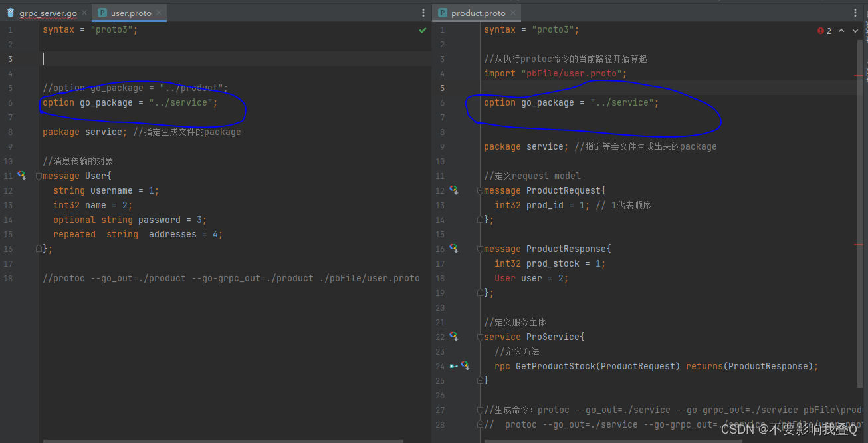The image size is (868, 443).
Task: Collapse the ProService service code block
Action: (479, 337)
